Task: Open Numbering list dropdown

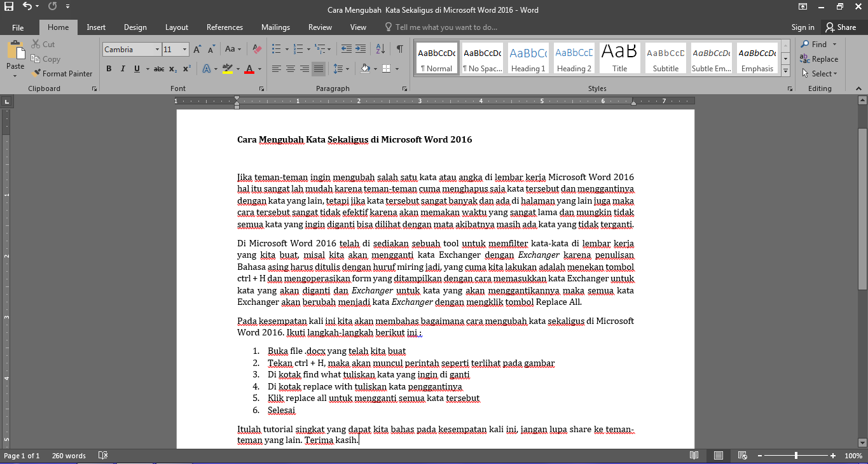Action: click(x=308, y=49)
